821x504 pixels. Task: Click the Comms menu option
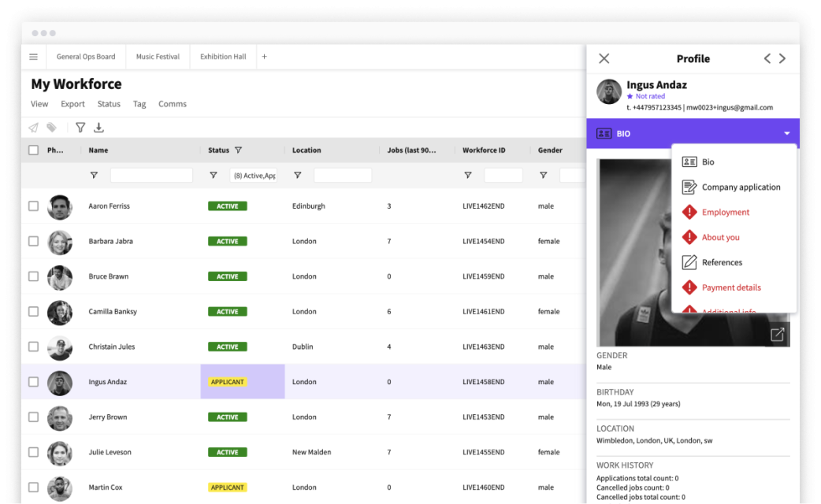(172, 104)
